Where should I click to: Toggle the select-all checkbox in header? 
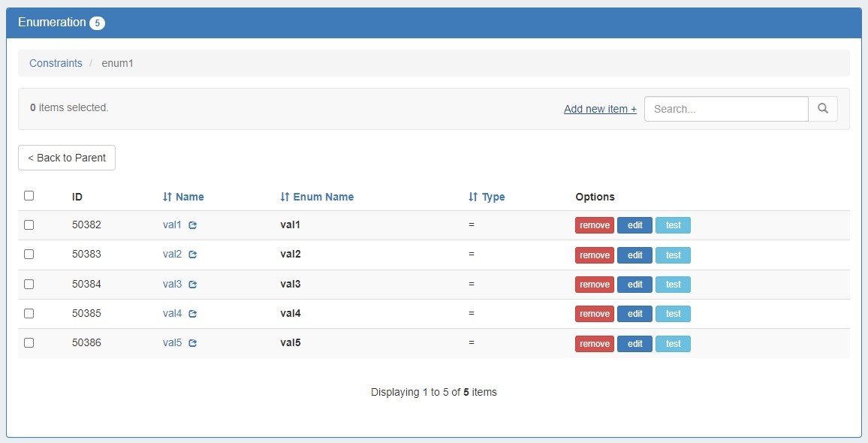click(29, 196)
